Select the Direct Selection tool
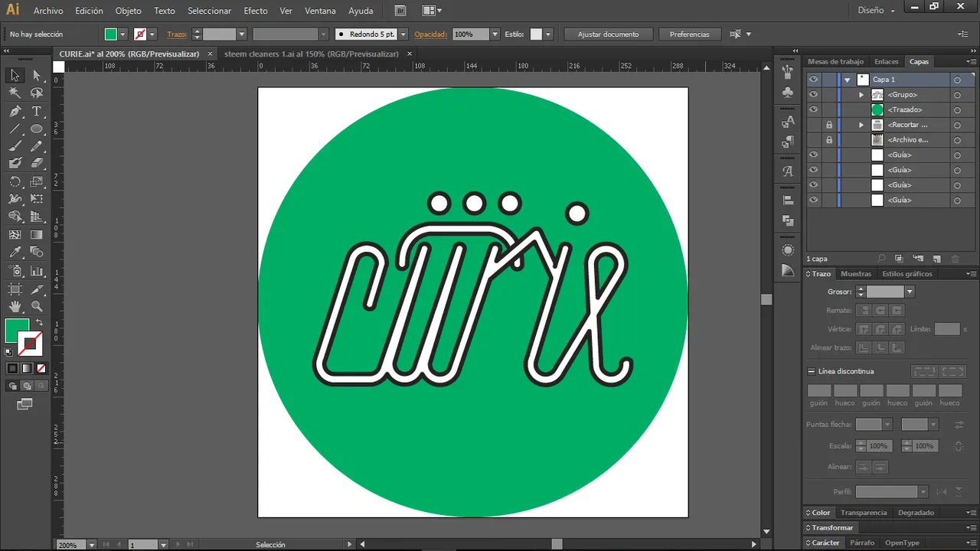 click(36, 75)
